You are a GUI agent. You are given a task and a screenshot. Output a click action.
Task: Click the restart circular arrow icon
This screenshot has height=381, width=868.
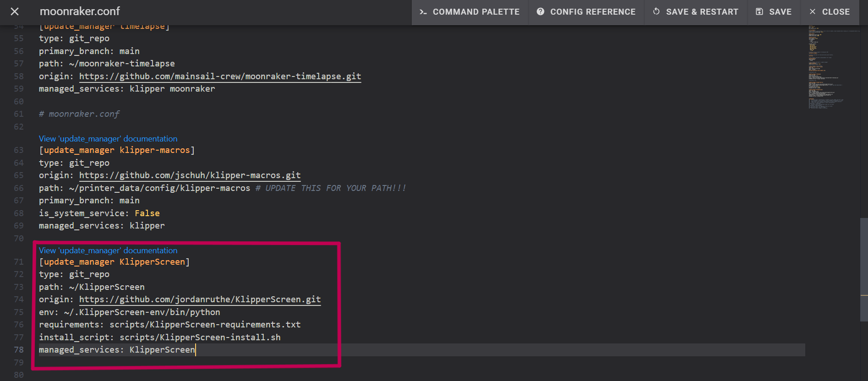click(x=656, y=11)
